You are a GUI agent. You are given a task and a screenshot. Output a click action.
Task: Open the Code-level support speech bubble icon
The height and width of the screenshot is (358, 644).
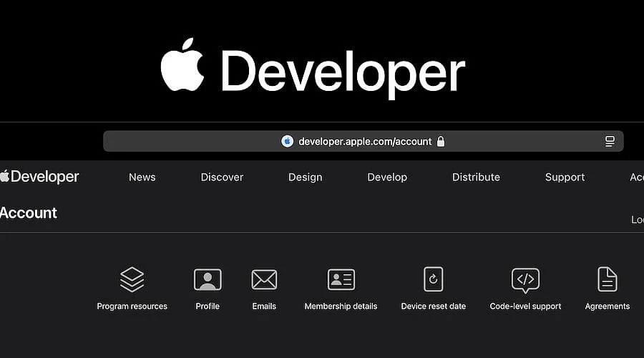tap(525, 281)
